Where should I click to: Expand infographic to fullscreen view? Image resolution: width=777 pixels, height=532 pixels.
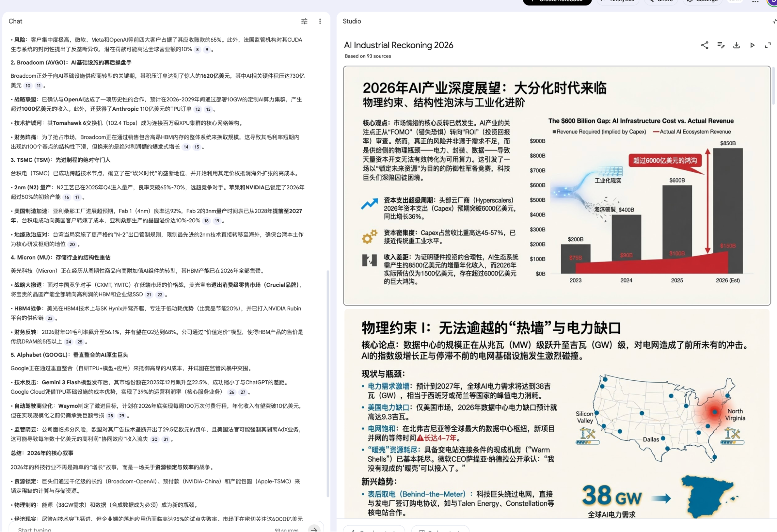point(768,45)
